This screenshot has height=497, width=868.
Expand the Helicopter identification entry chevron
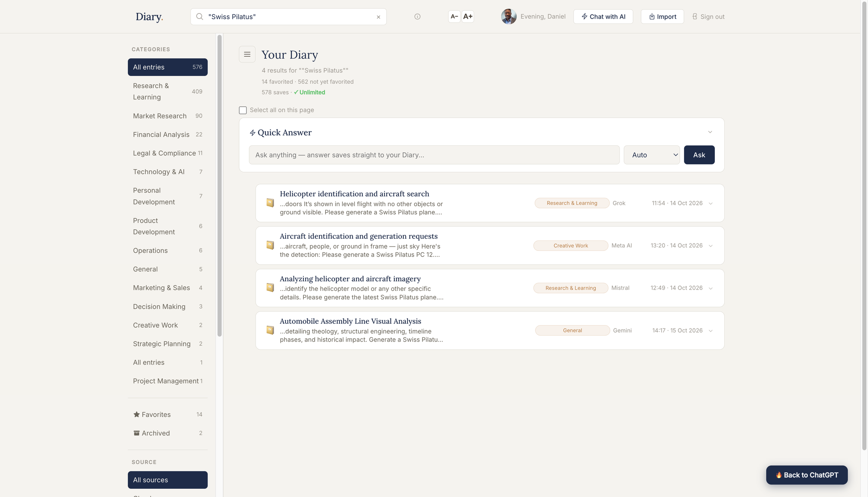tap(710, 203)
